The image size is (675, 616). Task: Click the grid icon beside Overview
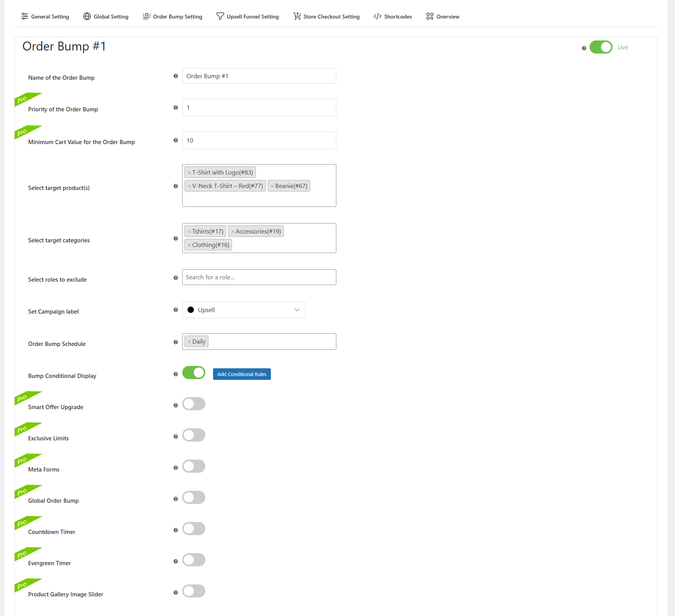[x=429, y=16]
